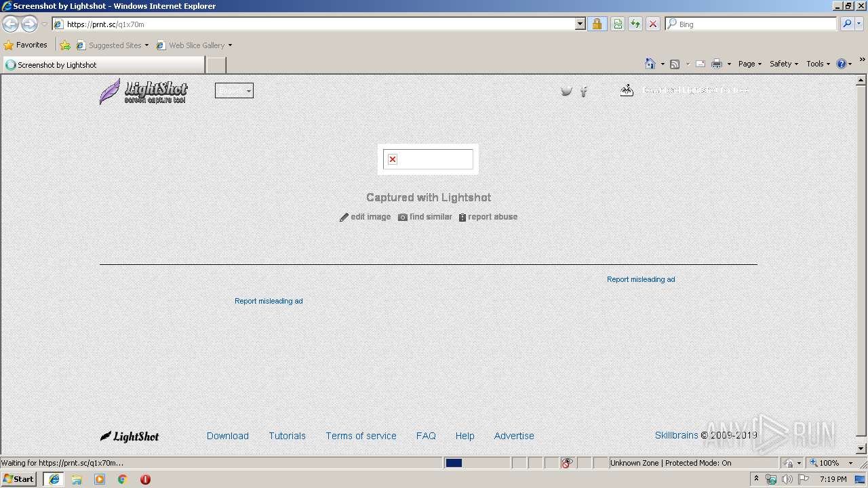Expand the address bar URL dropdown
Viewport: 868px width, 488px height.
tap(580, 24)
